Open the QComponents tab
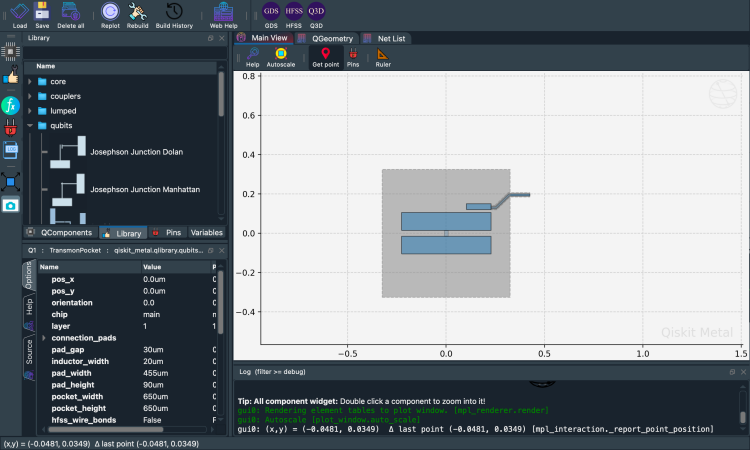Image resolution: width=750 pixels, height=450 pixels. point(60,232)
